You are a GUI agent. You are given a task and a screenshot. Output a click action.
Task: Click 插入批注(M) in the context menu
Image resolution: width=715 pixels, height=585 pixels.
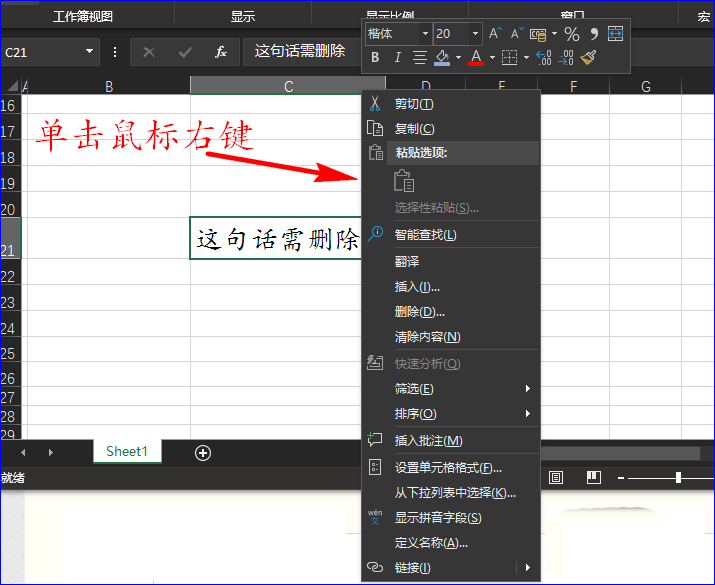(428, 441)
